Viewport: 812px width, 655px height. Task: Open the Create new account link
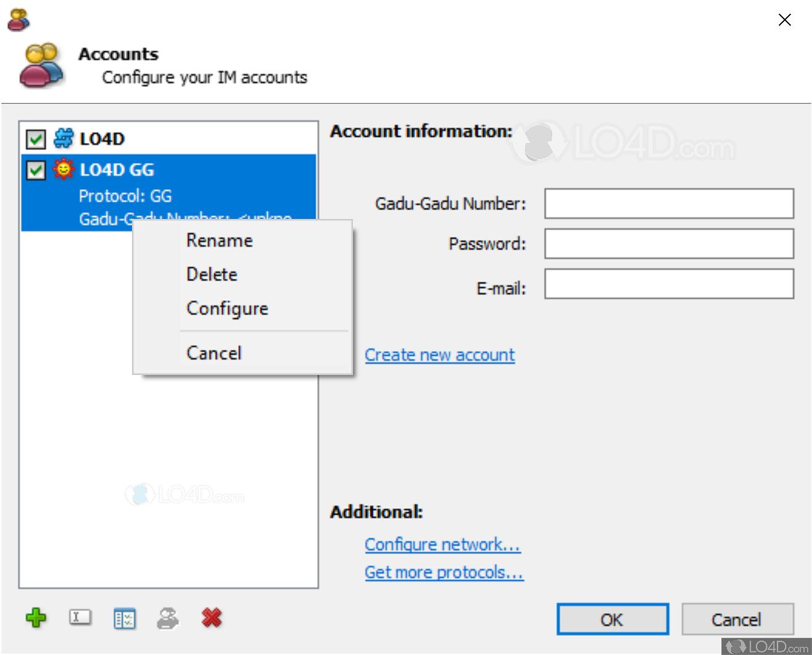coord(439,355)
